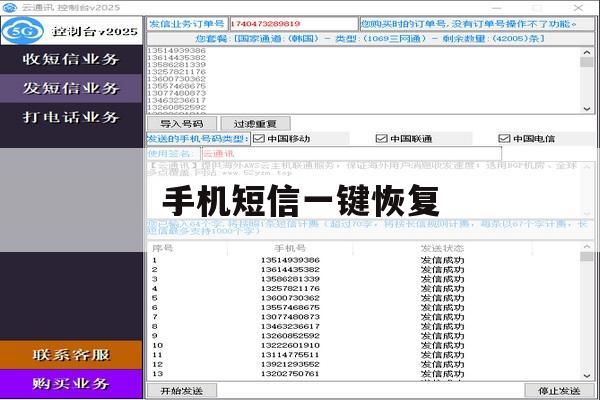
Task: Open the 收短信业务 menu
Action: (x=71, y=59)
